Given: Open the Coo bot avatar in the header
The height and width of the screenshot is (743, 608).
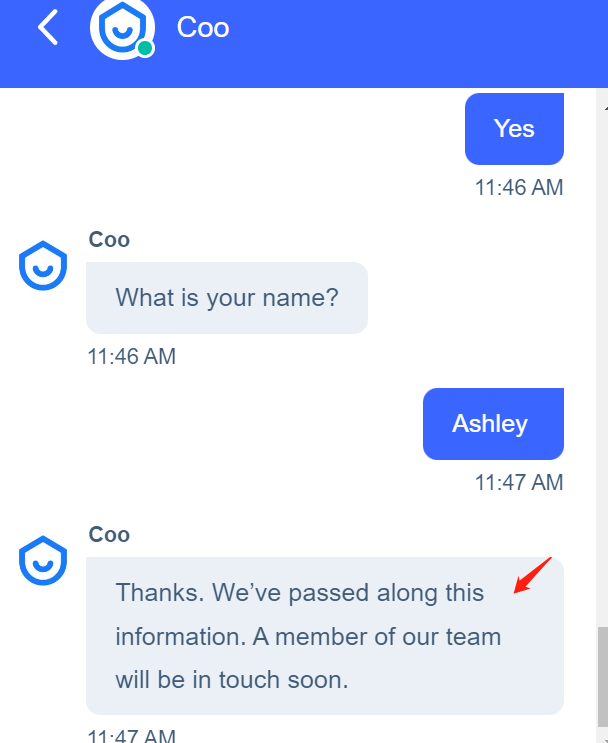Looking at the screenshot, I should pyautogui.click(x=120, y=28).
